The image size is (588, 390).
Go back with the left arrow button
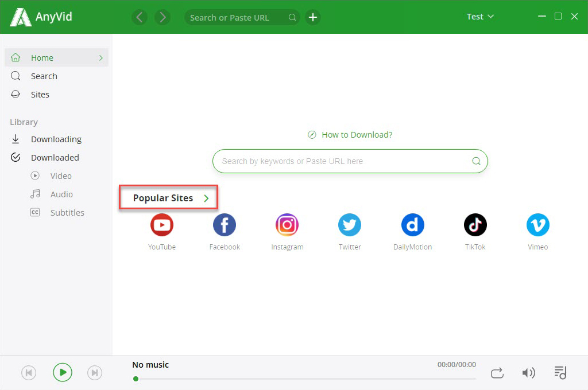pos(140,17)
